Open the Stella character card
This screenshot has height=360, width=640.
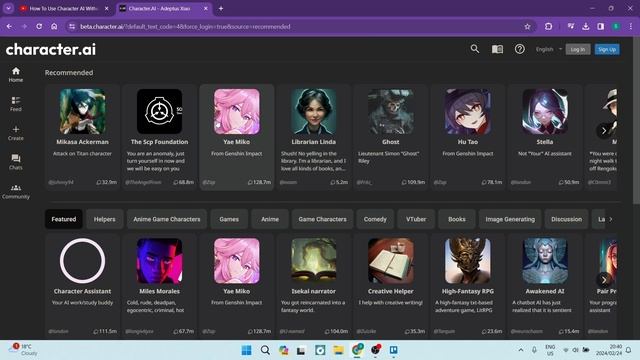pos(545,137)
